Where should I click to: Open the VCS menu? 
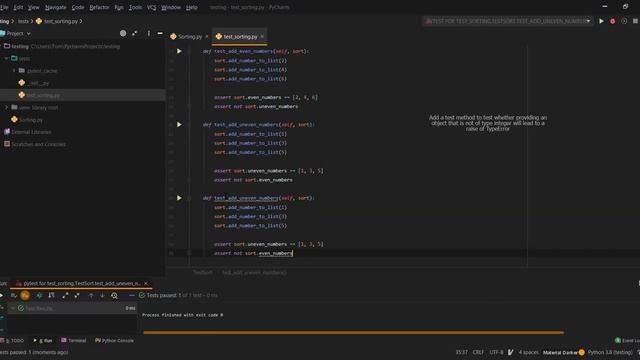pyautogui.click(x=151, y=7)
